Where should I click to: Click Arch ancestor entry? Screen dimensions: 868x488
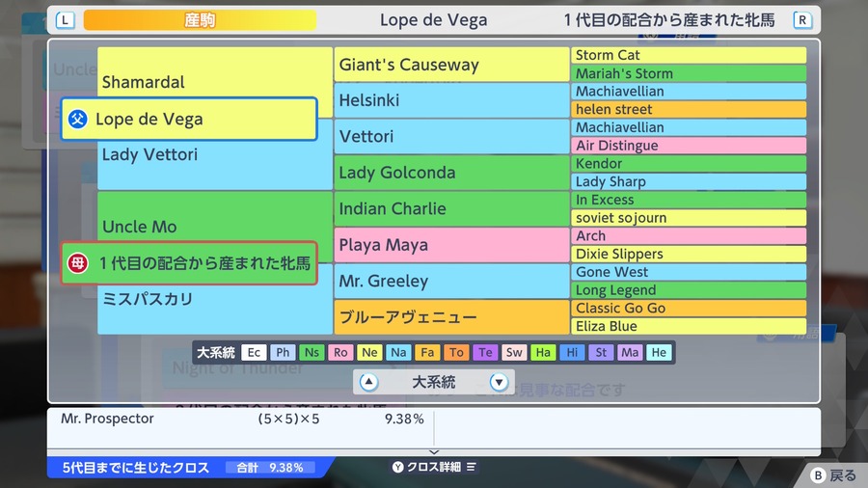coord(689,235)
